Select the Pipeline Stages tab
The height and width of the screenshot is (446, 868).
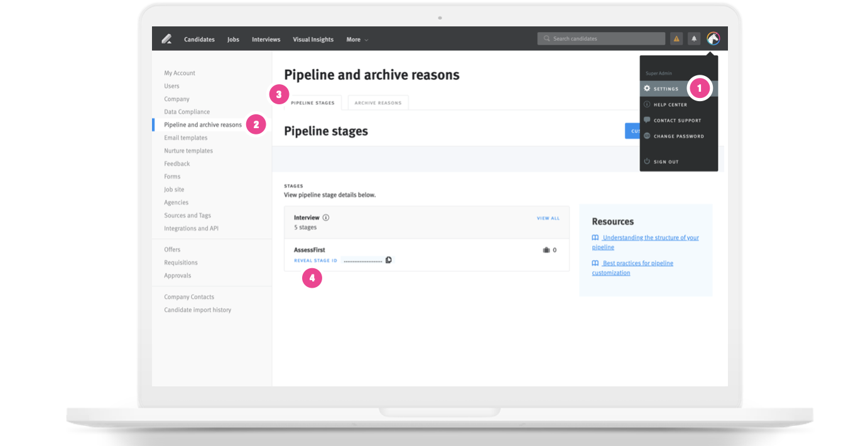pyautogui.click(x=313, y=103)
